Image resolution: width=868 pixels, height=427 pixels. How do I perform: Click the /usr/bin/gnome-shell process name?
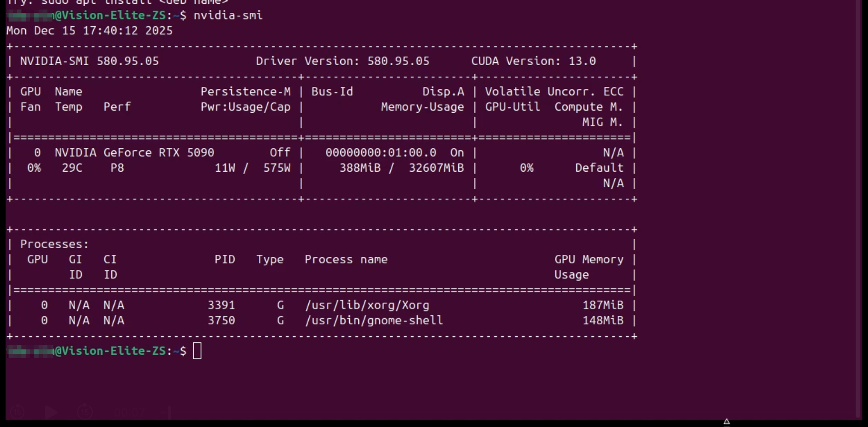[x=374, y=320]
